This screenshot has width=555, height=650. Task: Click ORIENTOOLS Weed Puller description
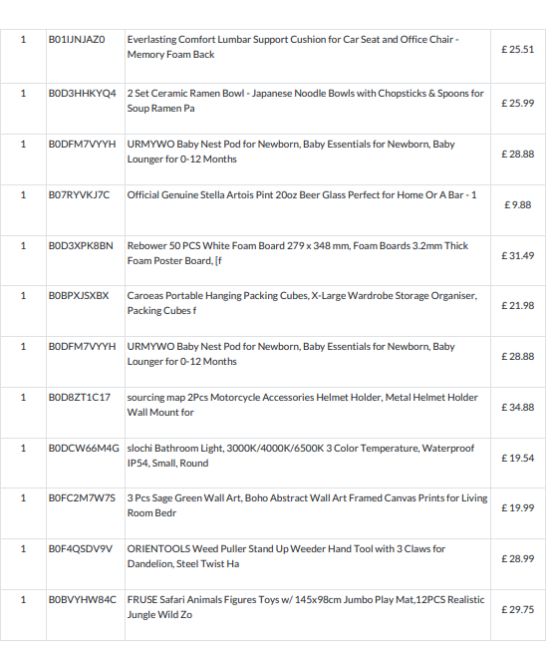tap(286, 556)
